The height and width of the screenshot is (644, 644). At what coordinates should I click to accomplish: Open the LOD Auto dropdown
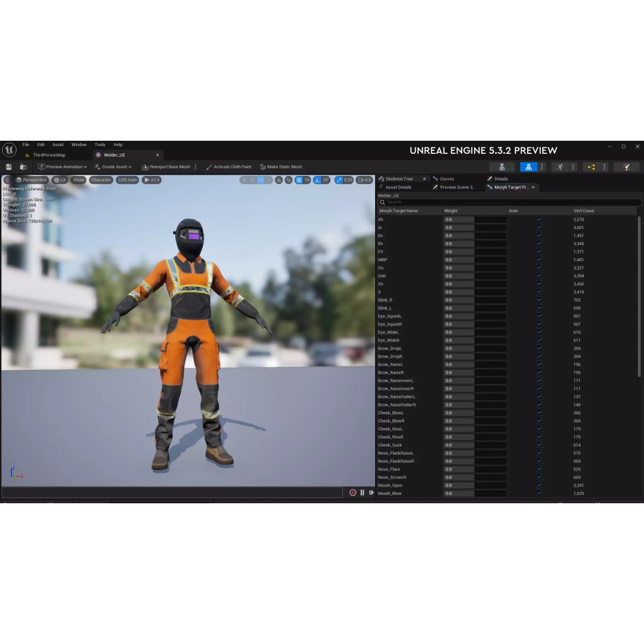pyautogui.click(x=128, y=180)
